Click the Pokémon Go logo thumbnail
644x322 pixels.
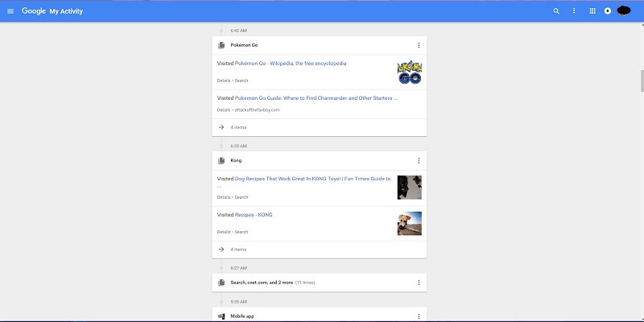pyautogui.click(x=410, y=72)
